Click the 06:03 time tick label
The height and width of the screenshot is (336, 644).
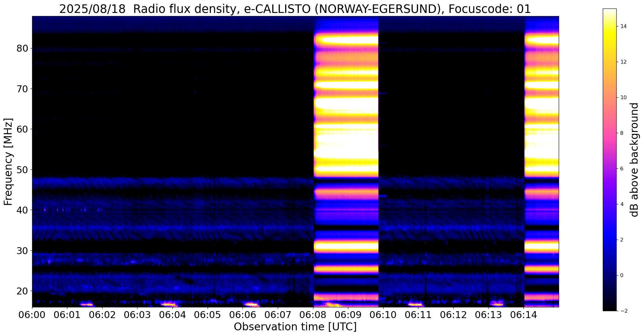137,315
